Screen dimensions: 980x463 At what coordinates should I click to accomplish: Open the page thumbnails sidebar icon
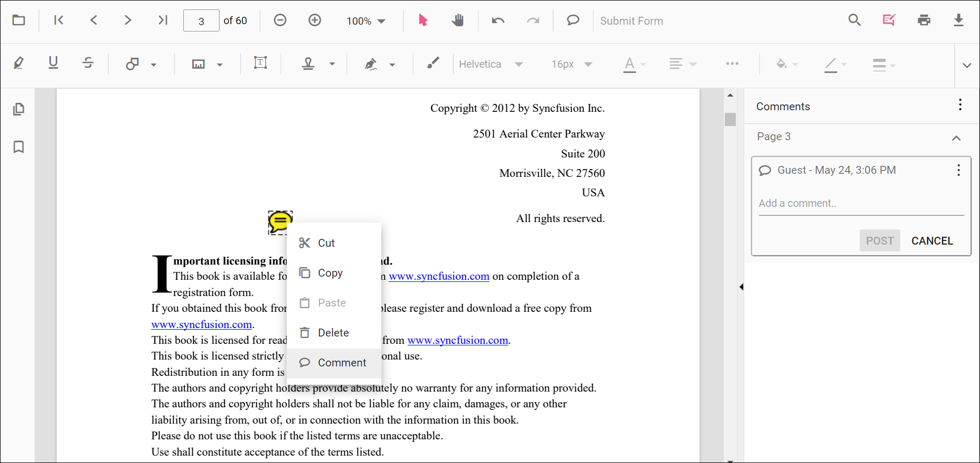19,109
